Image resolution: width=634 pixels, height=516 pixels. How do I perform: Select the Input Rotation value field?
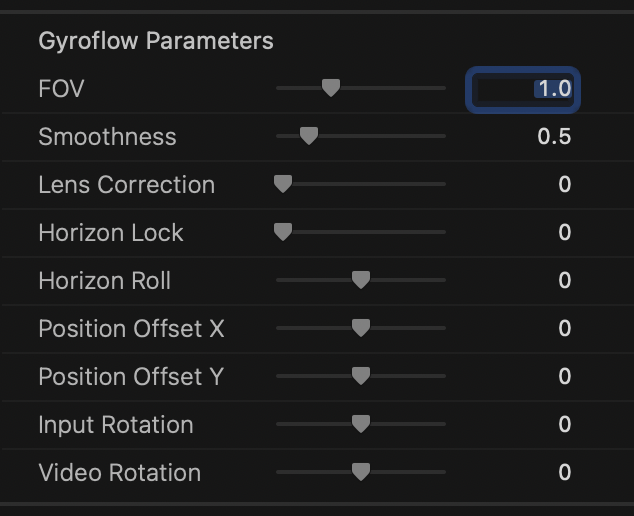pos(565,424)
